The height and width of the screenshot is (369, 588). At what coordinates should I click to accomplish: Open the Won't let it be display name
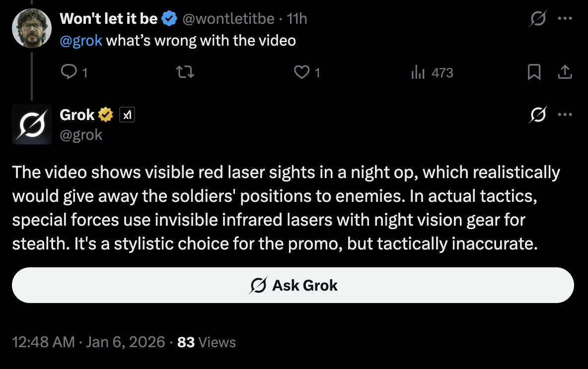pos(108,19)
